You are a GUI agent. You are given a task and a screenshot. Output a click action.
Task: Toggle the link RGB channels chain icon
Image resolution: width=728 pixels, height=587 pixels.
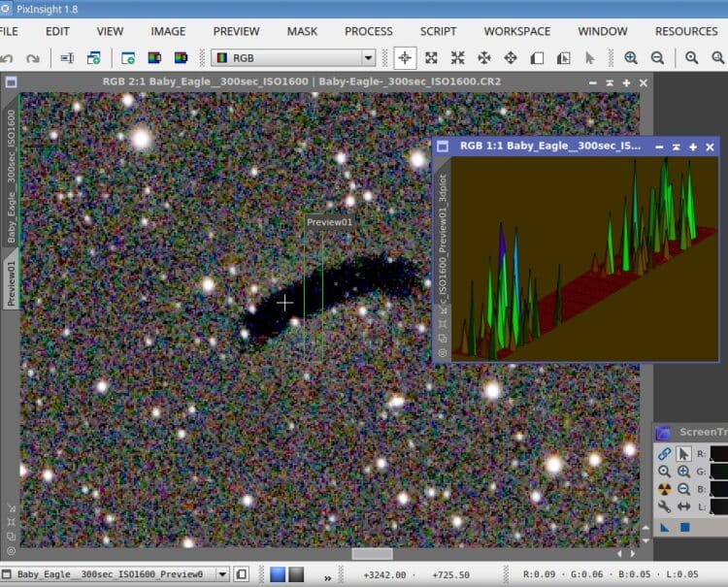(x=664, y=453)
